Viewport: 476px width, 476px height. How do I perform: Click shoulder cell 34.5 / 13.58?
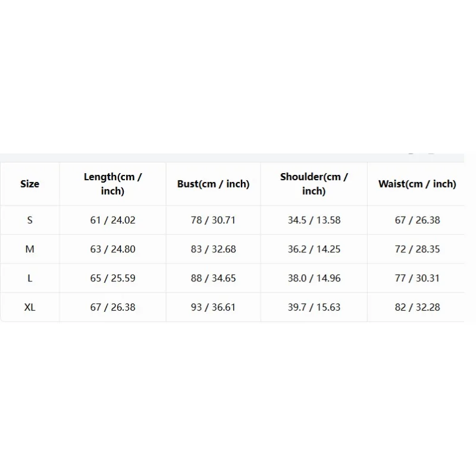click(x=314, y=220)
